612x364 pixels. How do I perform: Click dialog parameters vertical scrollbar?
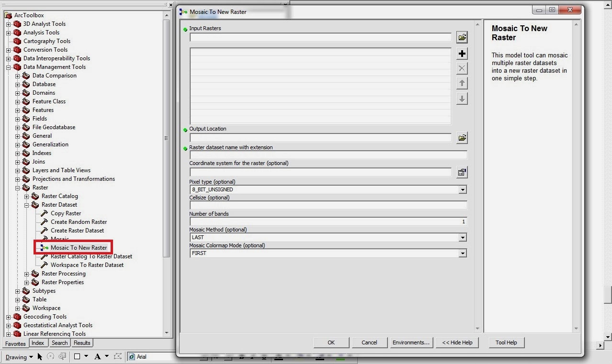[x=477, y=176]
